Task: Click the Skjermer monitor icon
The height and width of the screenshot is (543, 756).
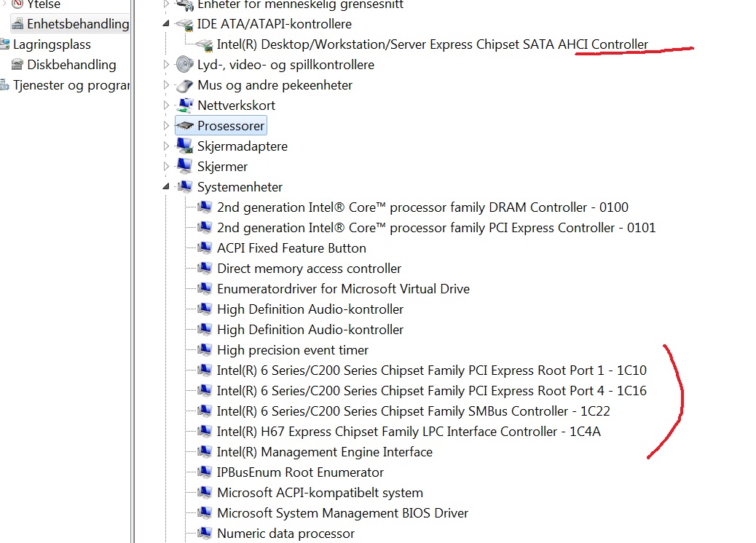Action: point(184,166)
